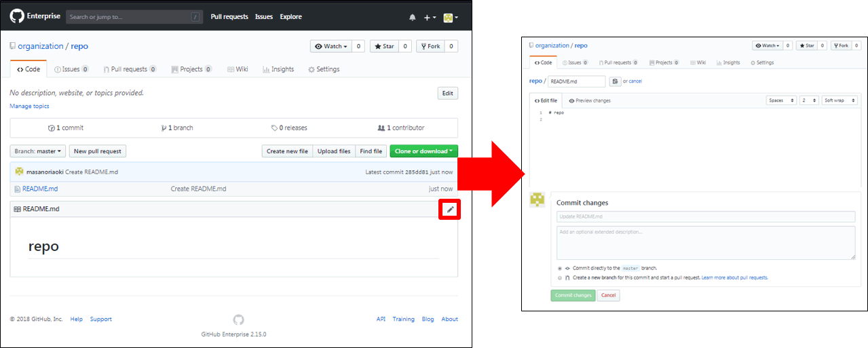This screenshot has width=868, height=348.
Task: Click masanoriaoki's avatar in the latest commit row
Action: pos(20,172)
